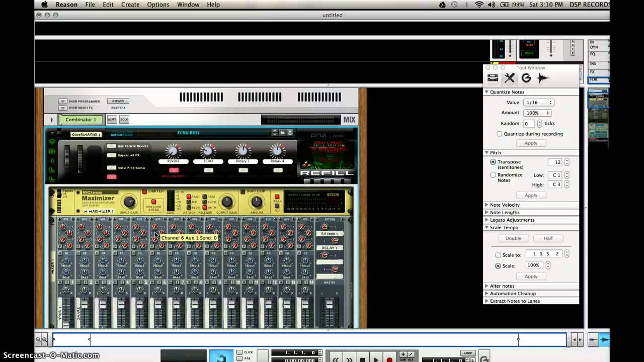Toggle Show Programmer on the Combinator device

point(111,168)
